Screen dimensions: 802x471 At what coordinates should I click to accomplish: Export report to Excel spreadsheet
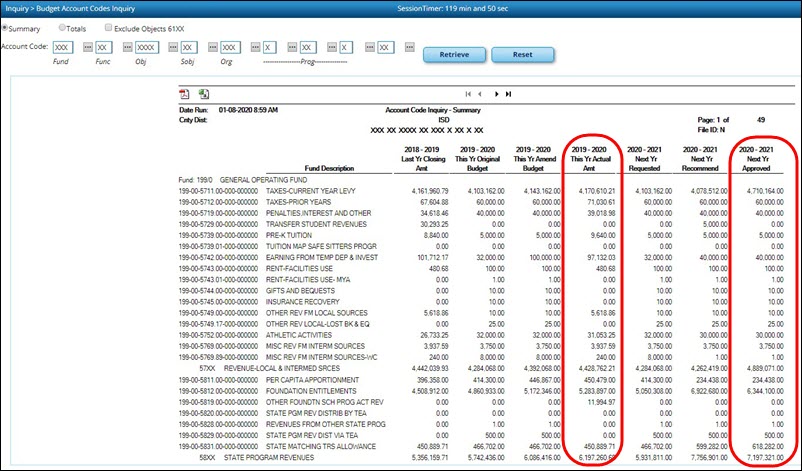pyautogui.click(x=203, y=93)
